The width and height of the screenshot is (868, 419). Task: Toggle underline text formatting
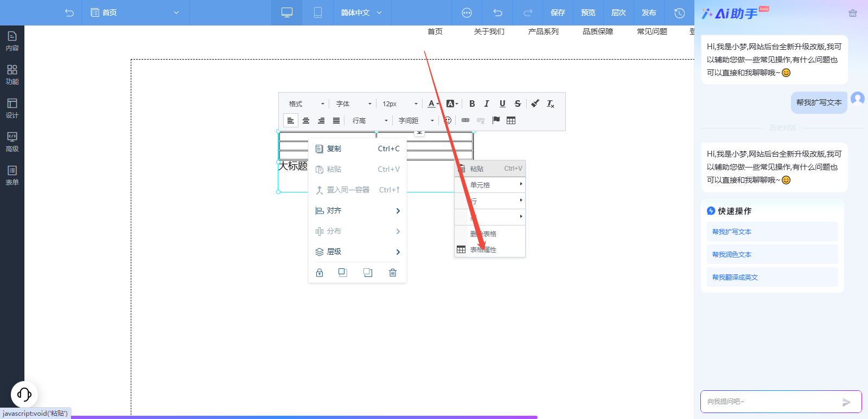click(x=502, y=104)
